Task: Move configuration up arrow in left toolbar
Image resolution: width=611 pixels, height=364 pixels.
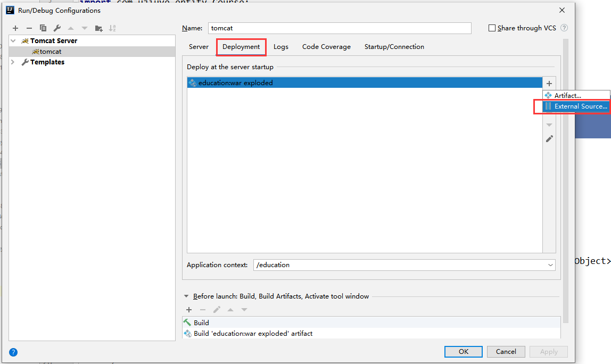Action: click(x=71, y=28)
